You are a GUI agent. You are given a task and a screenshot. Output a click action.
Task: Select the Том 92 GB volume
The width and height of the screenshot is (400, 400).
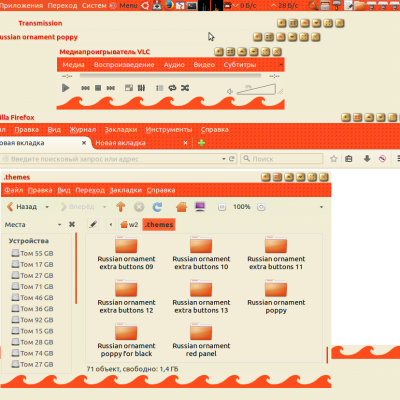[x=32, y=320]
